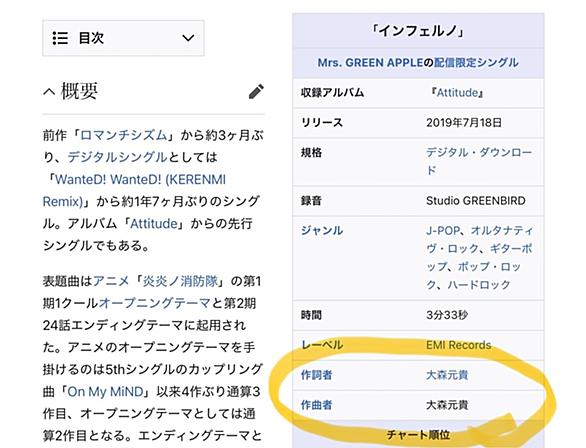This screenshot has height=448, width=586.
Task: Open the 大森元貴 link beside 作詞者
Action: 447,375
